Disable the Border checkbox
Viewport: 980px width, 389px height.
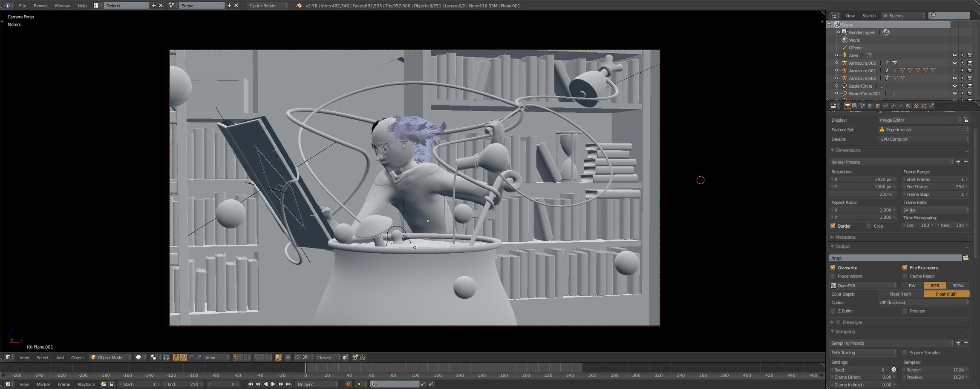point(833,226)
